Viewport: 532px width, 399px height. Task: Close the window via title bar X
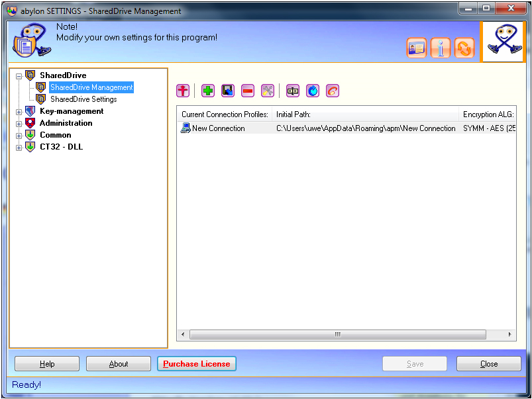[511, 8]
